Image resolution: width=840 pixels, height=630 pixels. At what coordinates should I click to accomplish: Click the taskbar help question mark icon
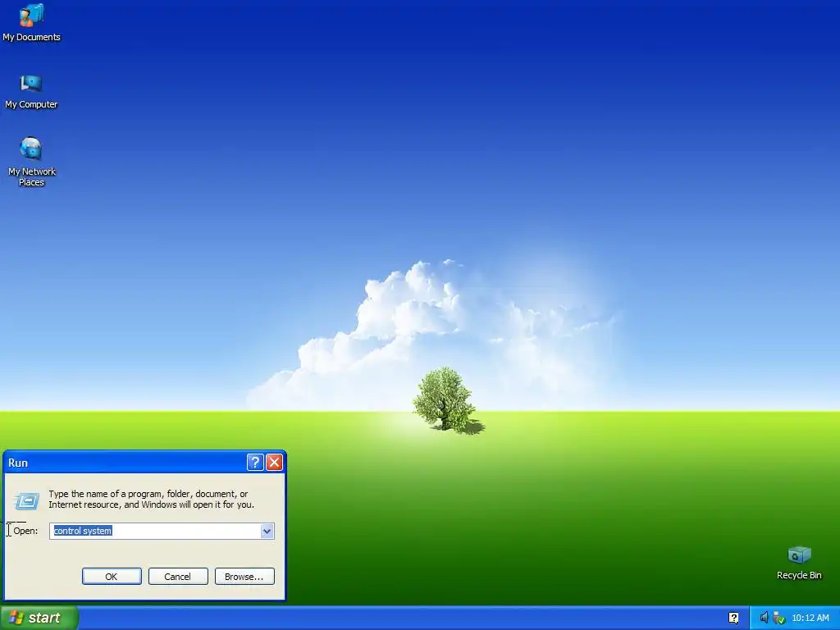[733, 618]
